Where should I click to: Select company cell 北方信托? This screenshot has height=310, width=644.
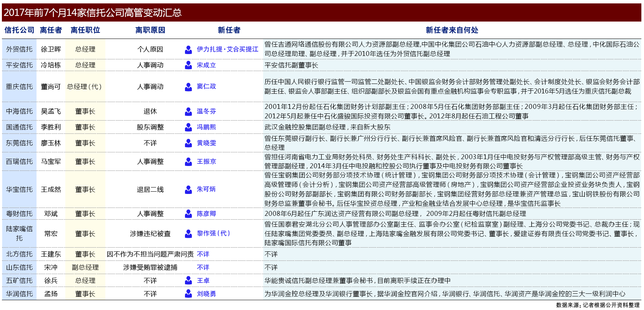point(19,254)
